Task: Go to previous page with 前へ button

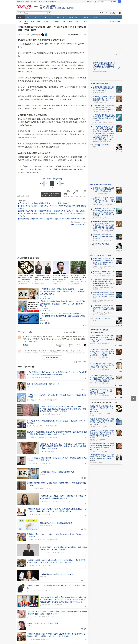Action: coord(41,184)
